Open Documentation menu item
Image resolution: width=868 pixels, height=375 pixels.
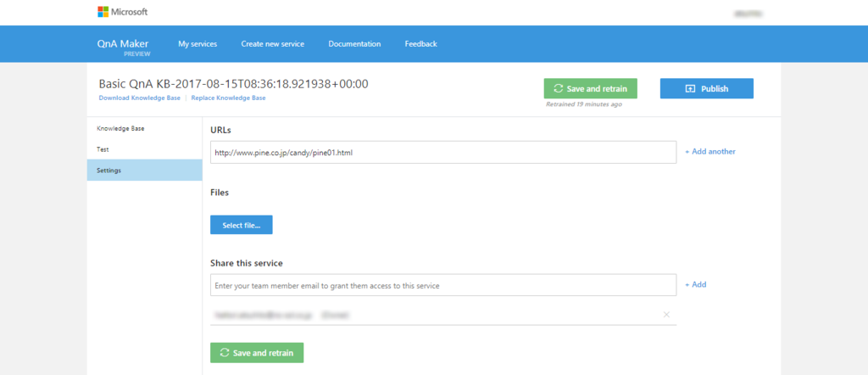pos(354,44)
